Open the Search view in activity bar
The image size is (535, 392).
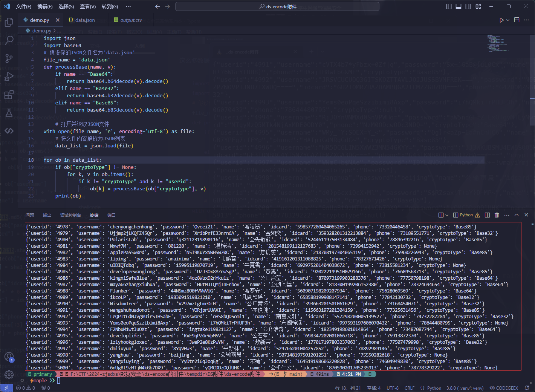coord(9,40)
